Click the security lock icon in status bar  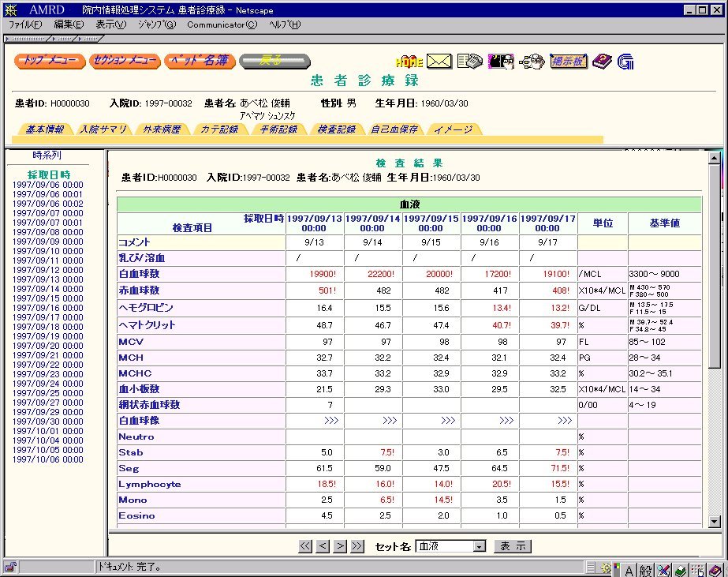[x=10, y=567]
